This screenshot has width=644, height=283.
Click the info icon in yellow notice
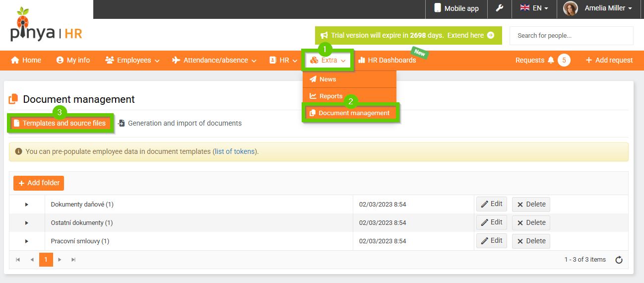[18, 151]
